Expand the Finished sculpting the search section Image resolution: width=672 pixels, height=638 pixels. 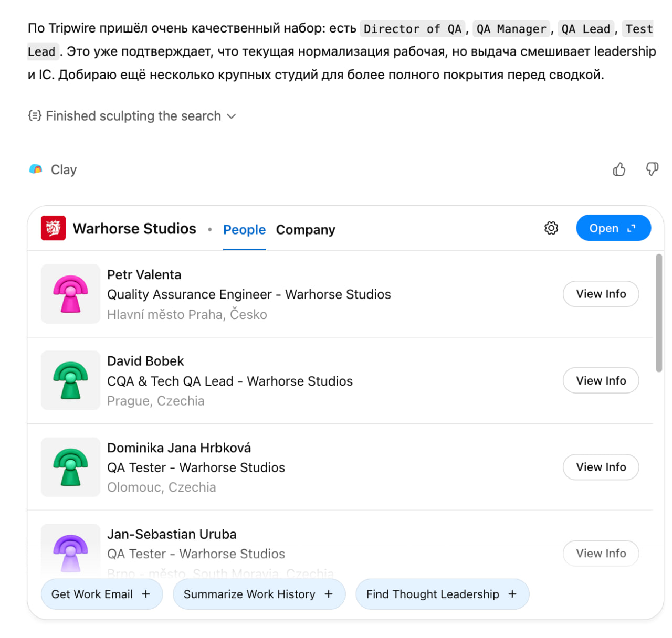point(132,116)
